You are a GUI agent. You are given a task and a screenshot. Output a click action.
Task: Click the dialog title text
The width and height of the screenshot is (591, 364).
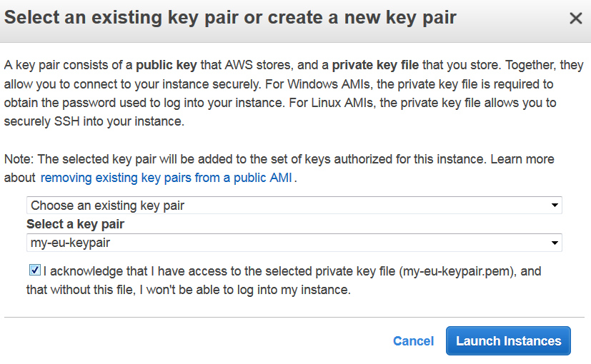(230, 18)
